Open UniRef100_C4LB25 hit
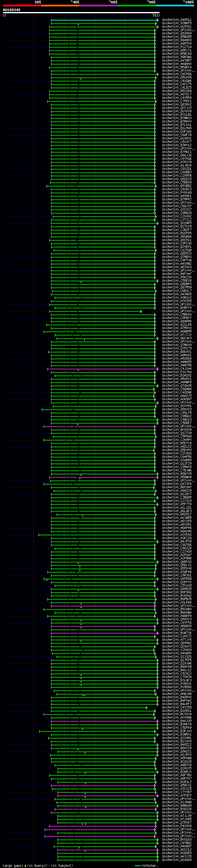 [176, 88]
